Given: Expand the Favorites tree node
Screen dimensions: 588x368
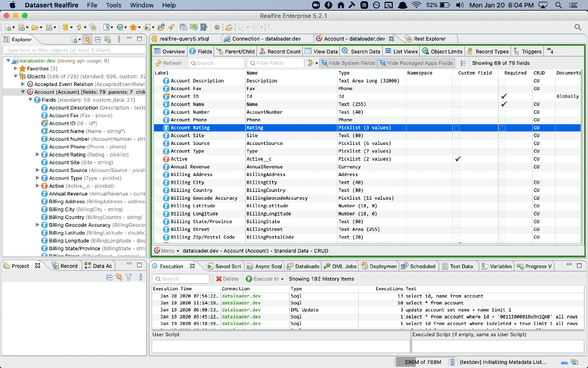Looking at the screenshot, I should 15,69.
